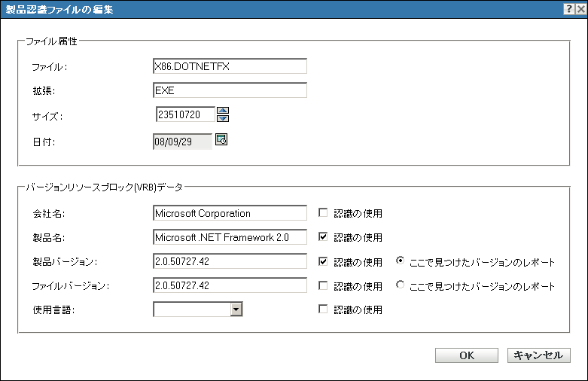Check 認識の使用 for 使用言語

[x=324, y=309]
